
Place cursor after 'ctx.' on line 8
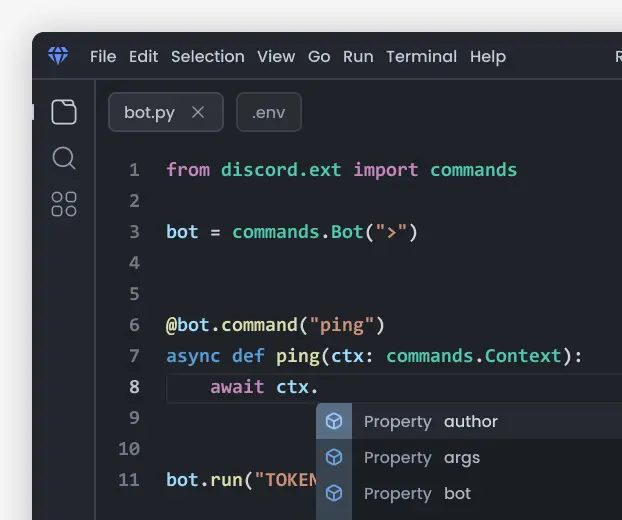click(x=320, y=387)
